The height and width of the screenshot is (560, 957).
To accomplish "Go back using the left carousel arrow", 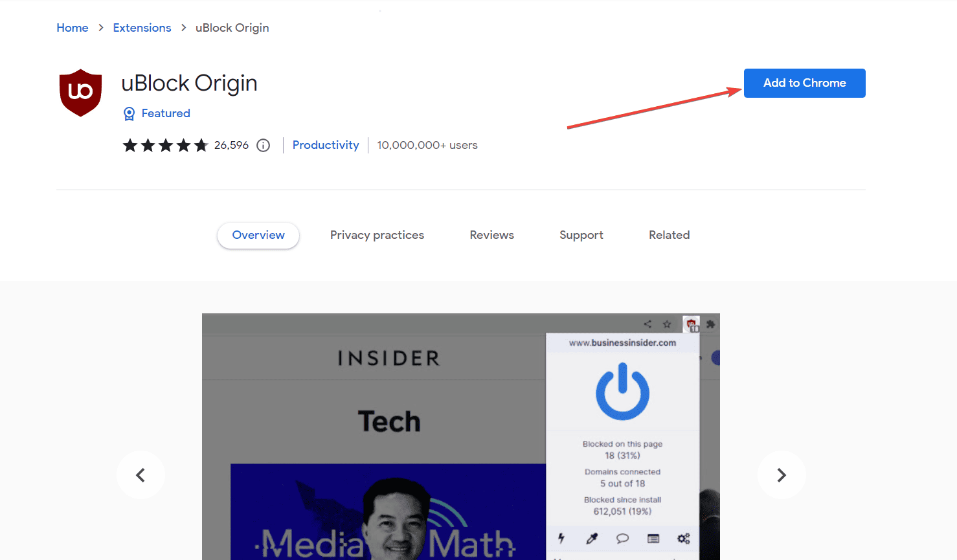I will 141,475.
